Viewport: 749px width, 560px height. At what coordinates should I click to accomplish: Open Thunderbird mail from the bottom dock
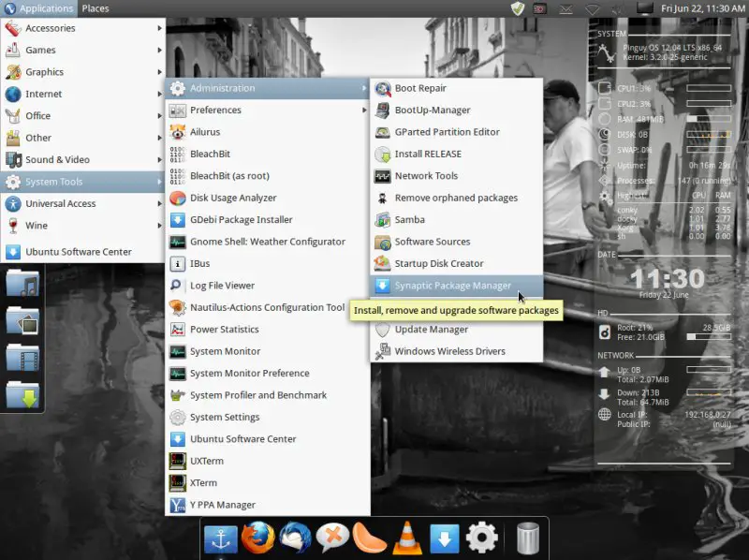294,538
